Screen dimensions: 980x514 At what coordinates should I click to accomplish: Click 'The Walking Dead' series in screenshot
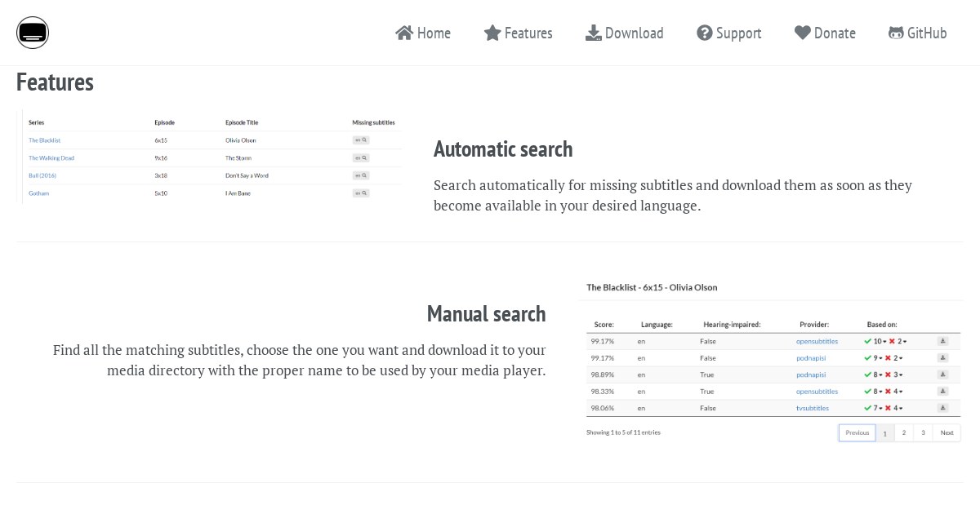[x=51, y=157]
